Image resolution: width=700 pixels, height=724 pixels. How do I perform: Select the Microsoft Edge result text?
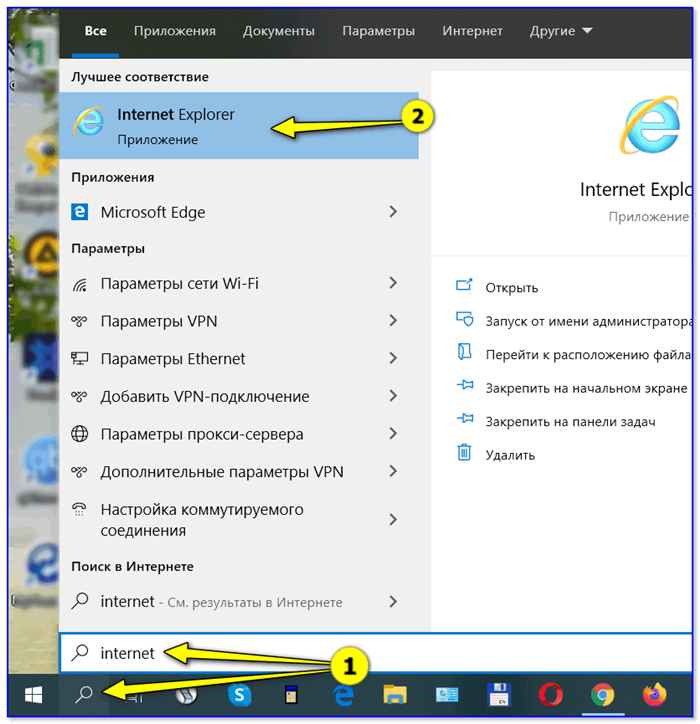click(153, 212)
